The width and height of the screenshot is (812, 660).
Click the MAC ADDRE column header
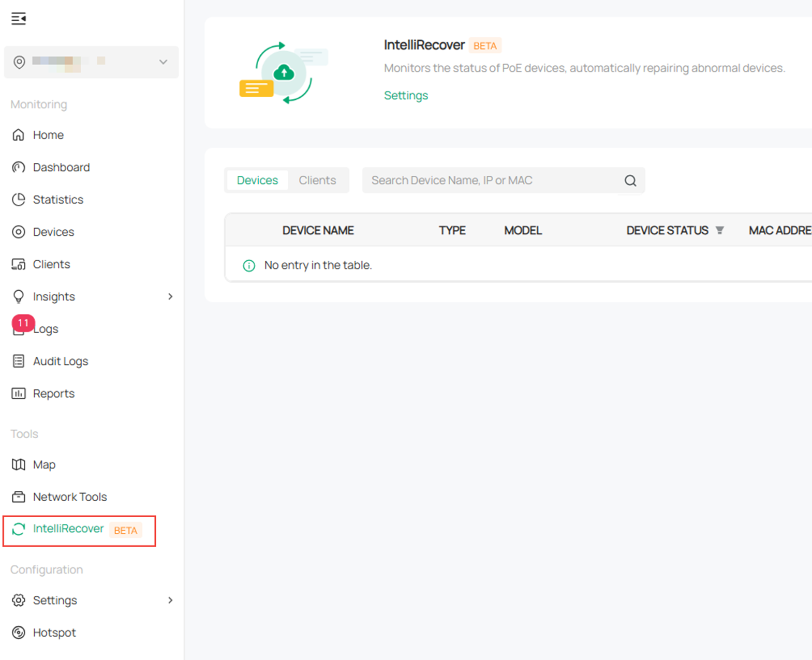pyautogui.click(x=780, y=231)
